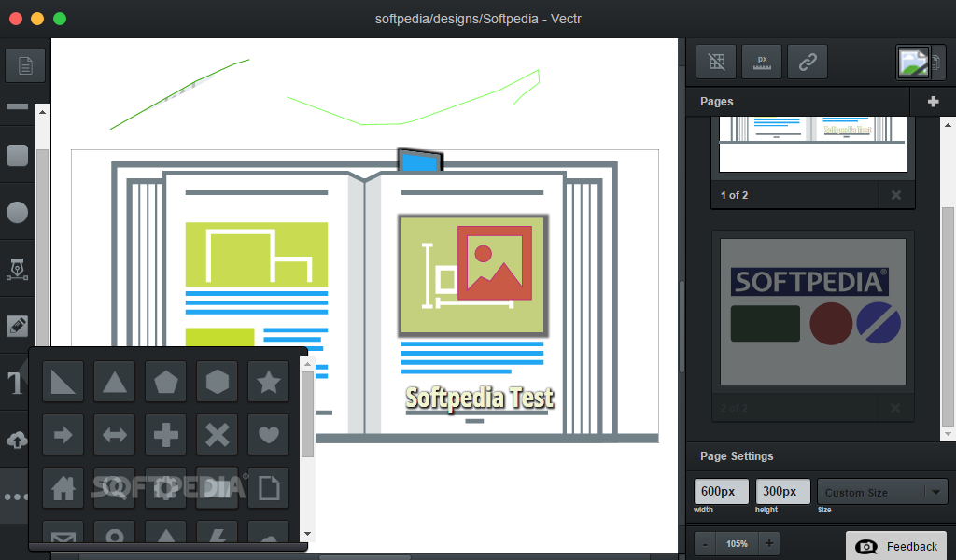Toggle the px ruler units button
This screenshot has width=956, height=560.
tap(762, 62)
